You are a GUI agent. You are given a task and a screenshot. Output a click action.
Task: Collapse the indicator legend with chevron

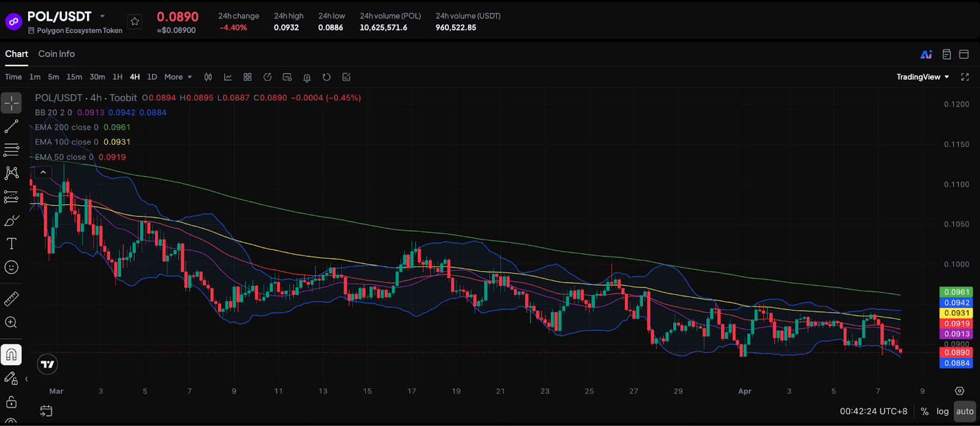click(x=43, y=173)
